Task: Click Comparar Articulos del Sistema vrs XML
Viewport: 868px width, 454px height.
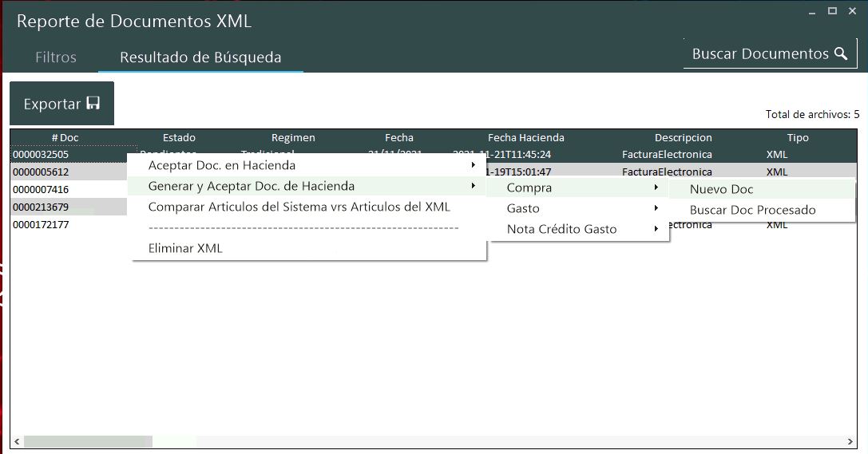Action: [x=299, y=207]
